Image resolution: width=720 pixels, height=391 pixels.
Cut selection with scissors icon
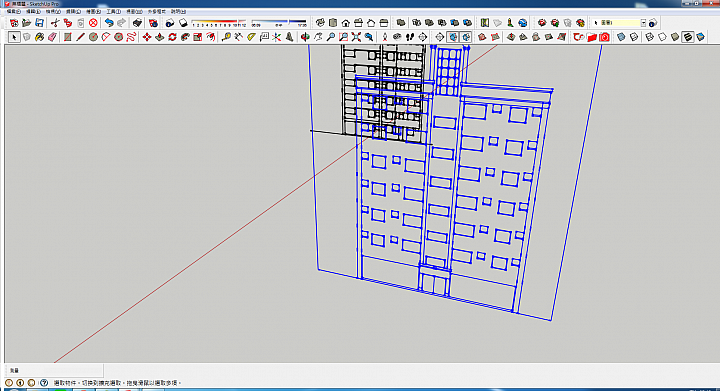[55, 23]
